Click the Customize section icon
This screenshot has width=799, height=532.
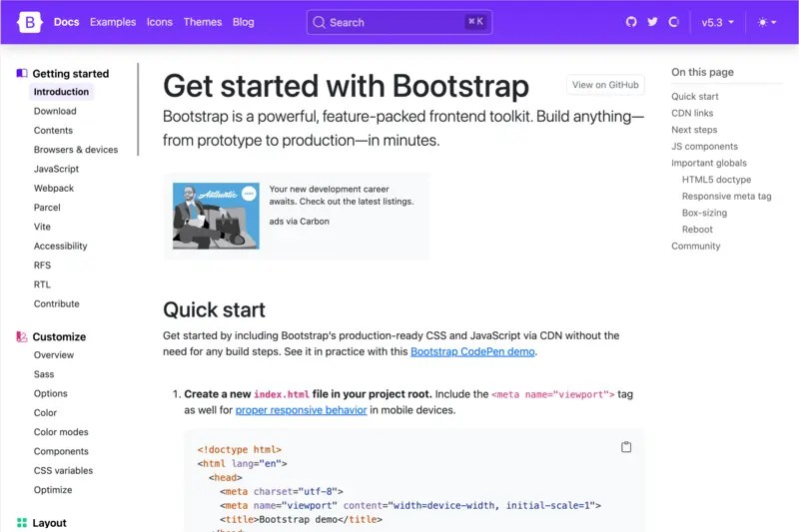point(22,336)
